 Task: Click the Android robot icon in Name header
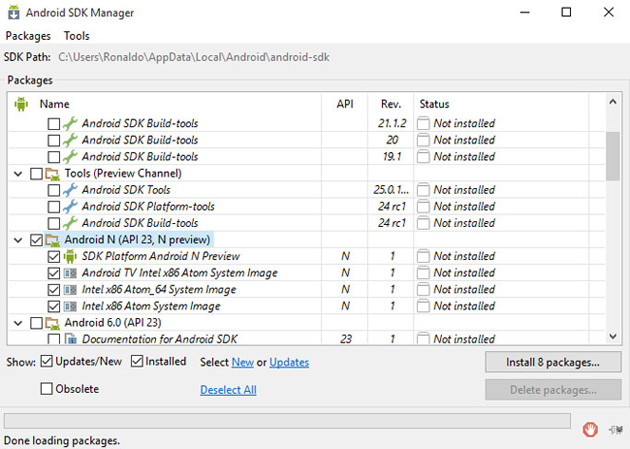[22, 104]
